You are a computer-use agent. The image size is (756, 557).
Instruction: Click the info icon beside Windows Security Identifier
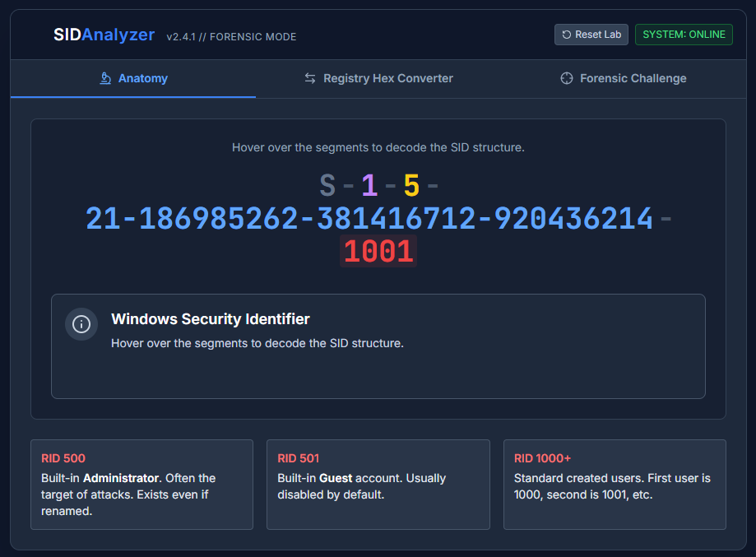tap(81, 323)
